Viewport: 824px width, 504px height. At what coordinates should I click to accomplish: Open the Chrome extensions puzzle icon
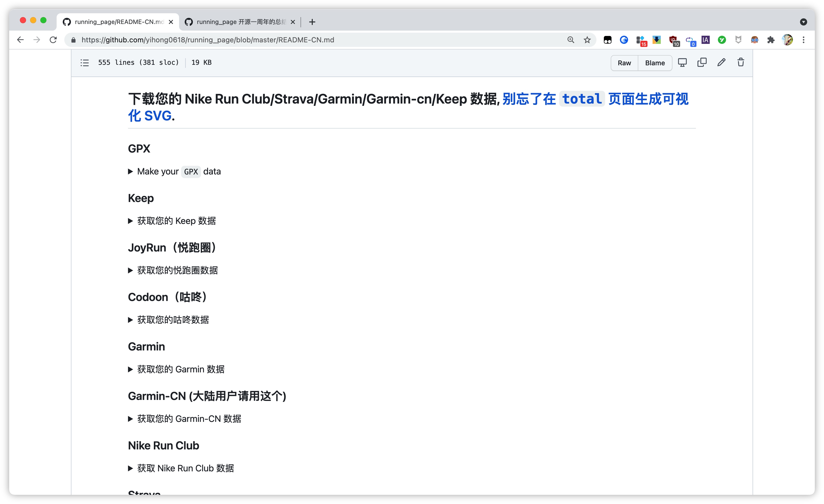[771, 40]
